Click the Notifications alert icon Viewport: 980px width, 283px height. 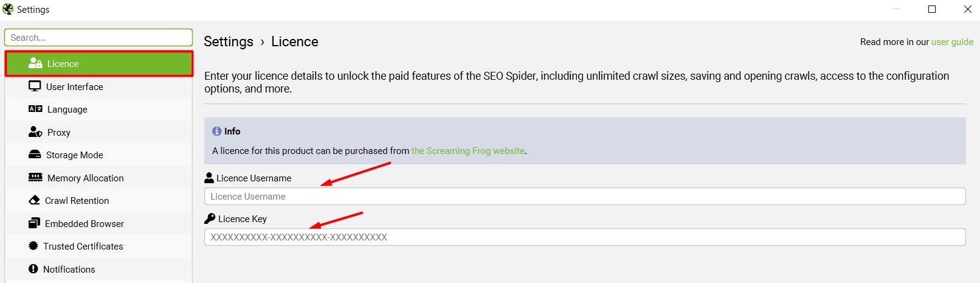point(33,269)
